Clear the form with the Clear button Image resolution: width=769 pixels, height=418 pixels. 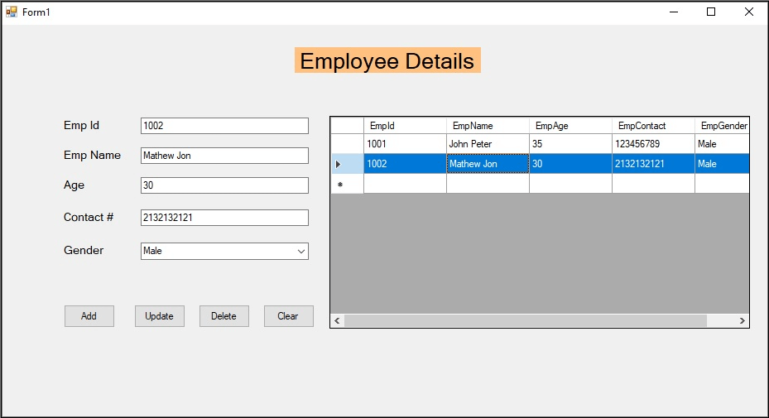[288, 316]
